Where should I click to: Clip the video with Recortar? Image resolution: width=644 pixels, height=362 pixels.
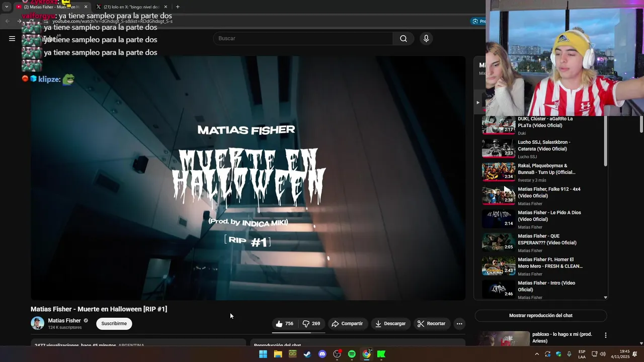click(x=432, y=324)
